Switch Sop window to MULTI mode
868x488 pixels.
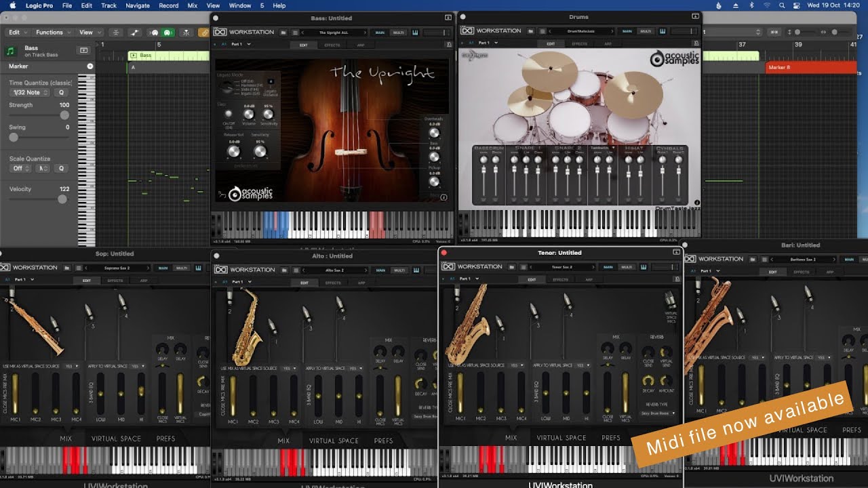coord(182,268)
